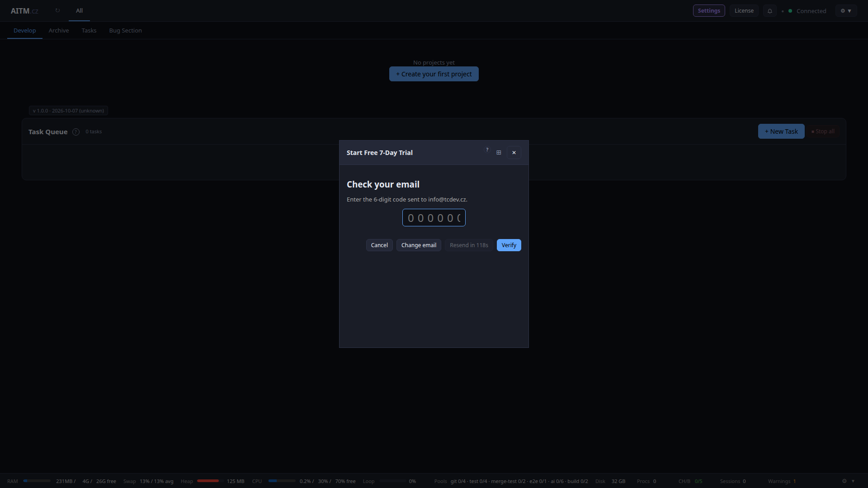Focus the 6-digit code input field

point(434,218)
